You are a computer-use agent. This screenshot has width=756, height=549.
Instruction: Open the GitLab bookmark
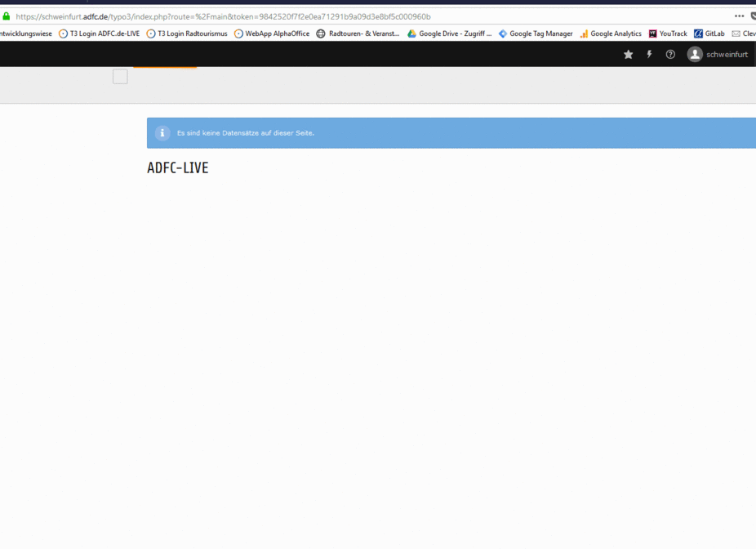[709, 33]
